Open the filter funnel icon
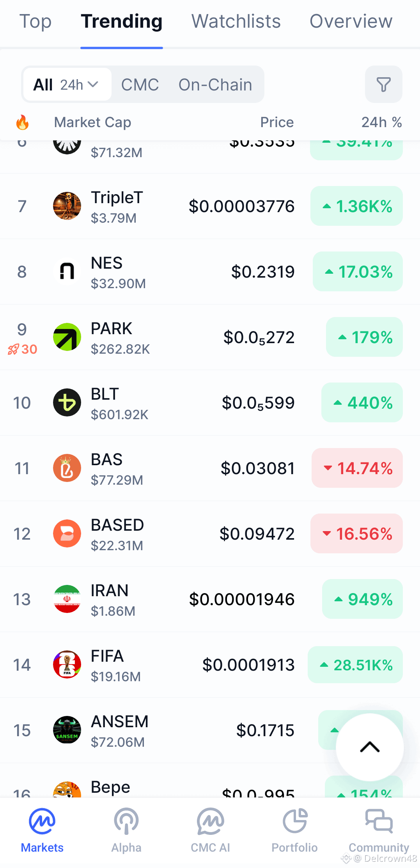420x868 pixels. (x=383, y=84)
